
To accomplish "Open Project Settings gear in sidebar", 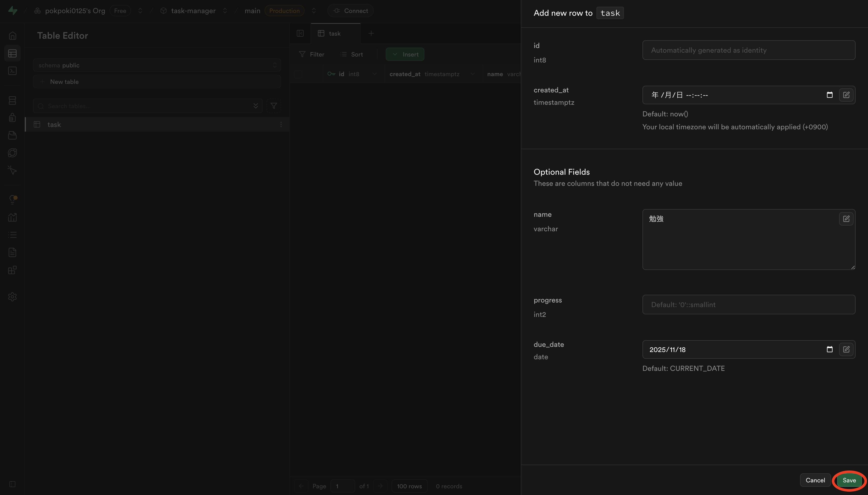I will coord(13,297).
